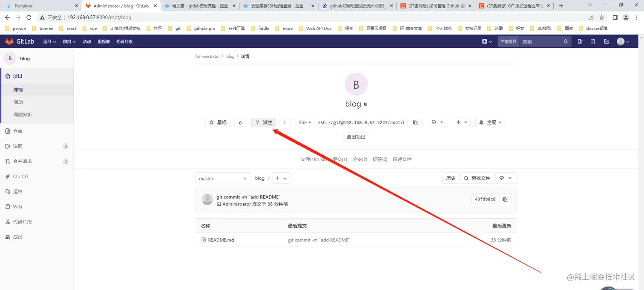Star the blog project
The width and height of the screenshot is (644, 290).
pos(218,122)
